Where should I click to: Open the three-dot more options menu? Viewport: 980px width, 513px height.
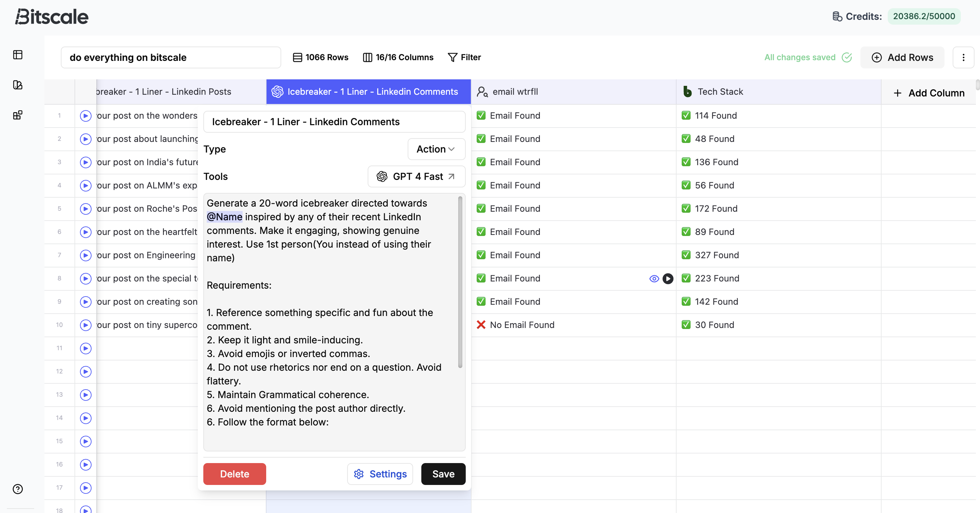963,57
